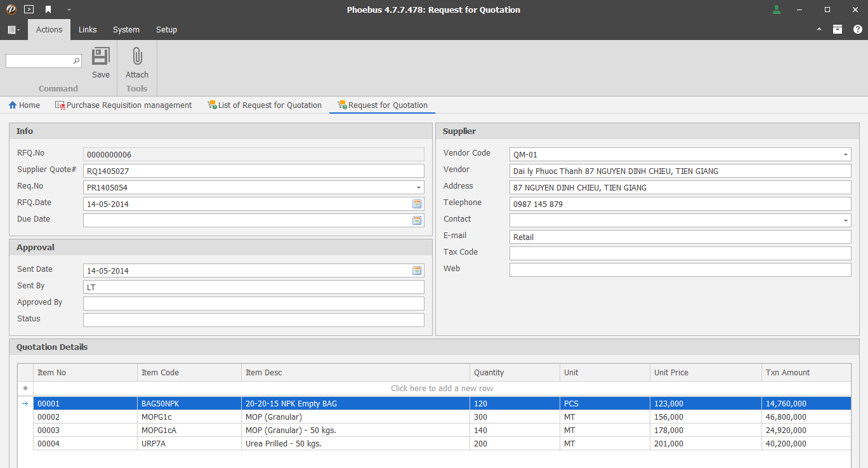Sort by Item No column header
This screenshot has width=868, height=468.
[x=85, y=373]
